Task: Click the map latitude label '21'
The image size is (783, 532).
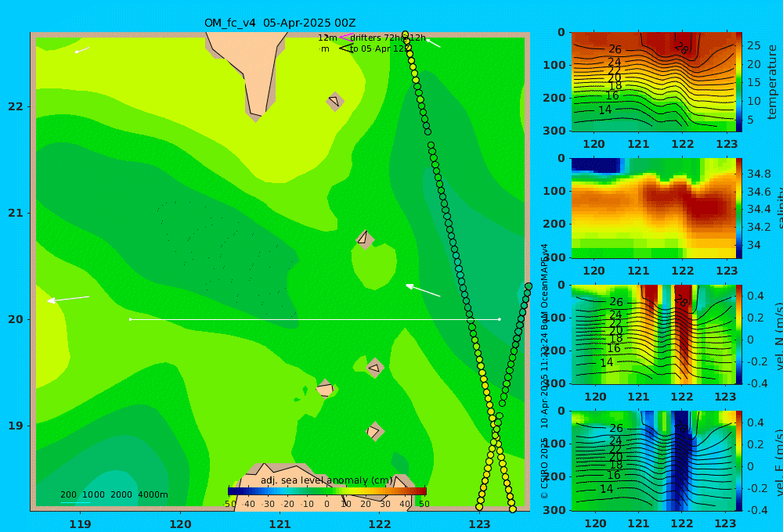Action: tap(16, 213)
